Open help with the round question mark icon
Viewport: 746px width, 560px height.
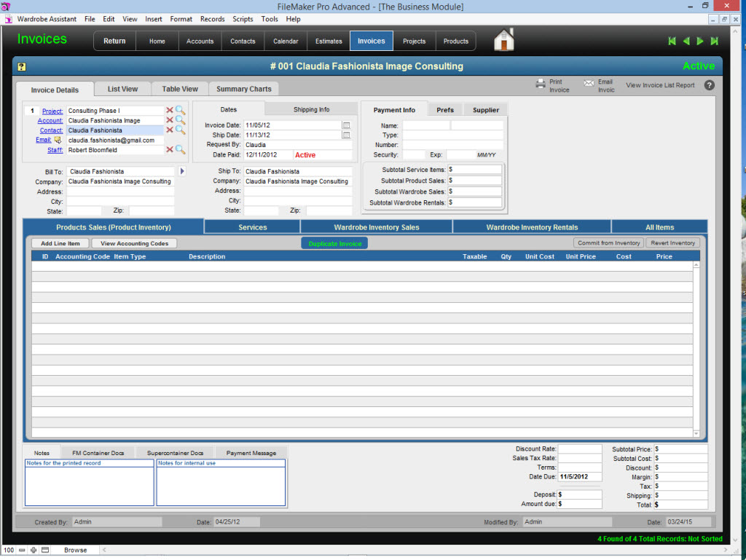pos(709,85)
